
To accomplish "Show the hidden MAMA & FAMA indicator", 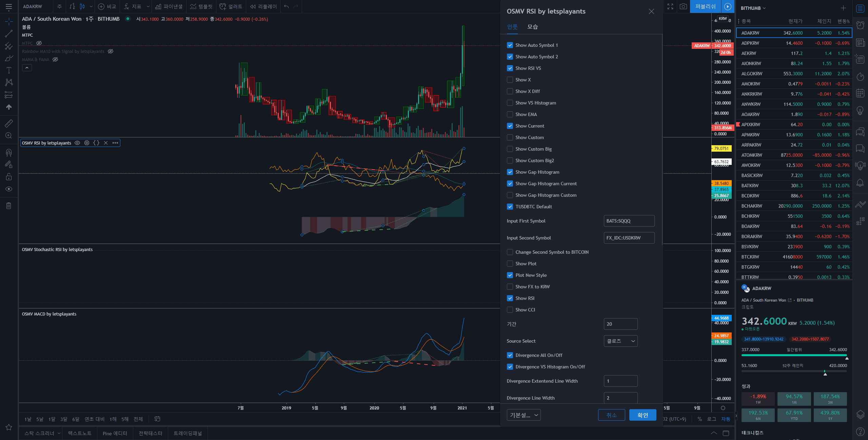I will pyautogui.click(x=55, y=59).
